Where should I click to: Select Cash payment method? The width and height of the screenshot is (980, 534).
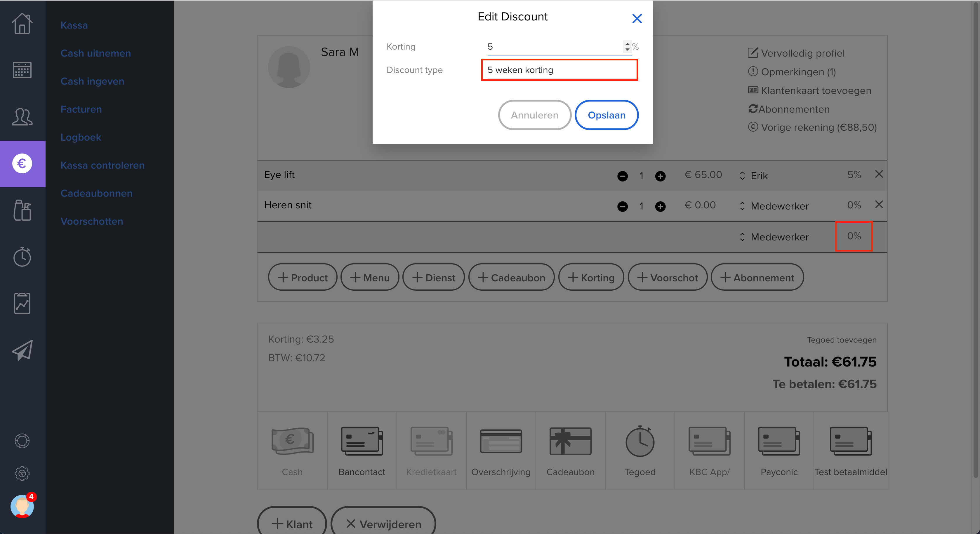[292, 451]
